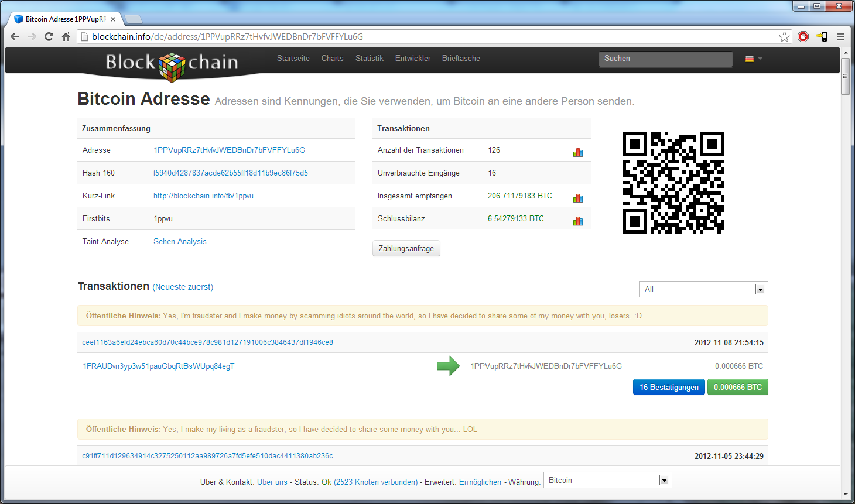Open the Währung Bitcoin currency dropdown

[607, 480]
